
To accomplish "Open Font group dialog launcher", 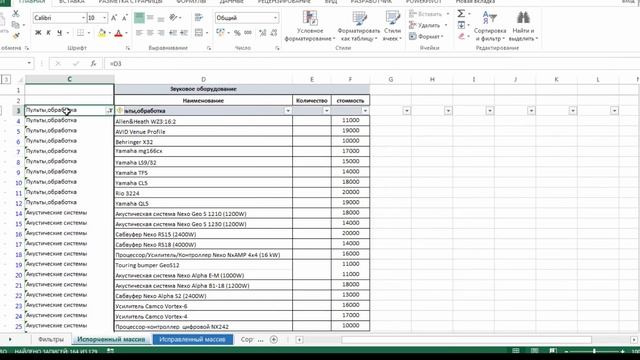I will pyautogui.click(x=128, y=48).
